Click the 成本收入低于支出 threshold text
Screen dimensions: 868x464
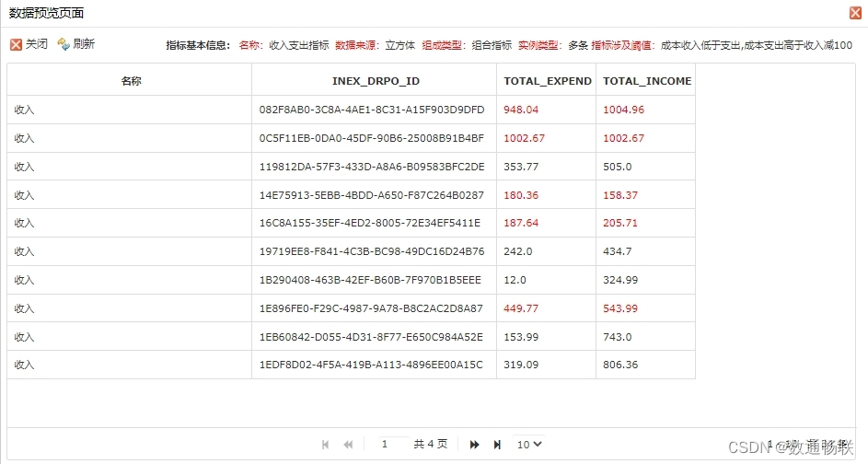pos(700,45)
